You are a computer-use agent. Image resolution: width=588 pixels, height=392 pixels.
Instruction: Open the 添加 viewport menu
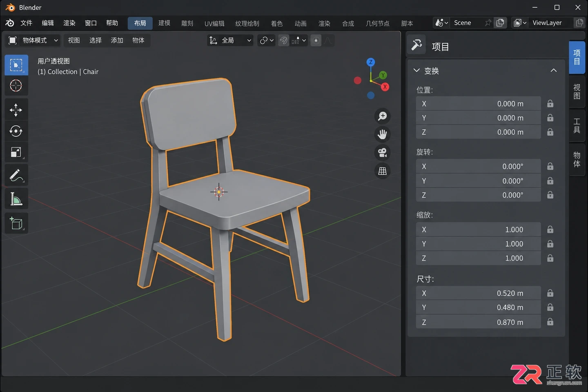(117, 40)
